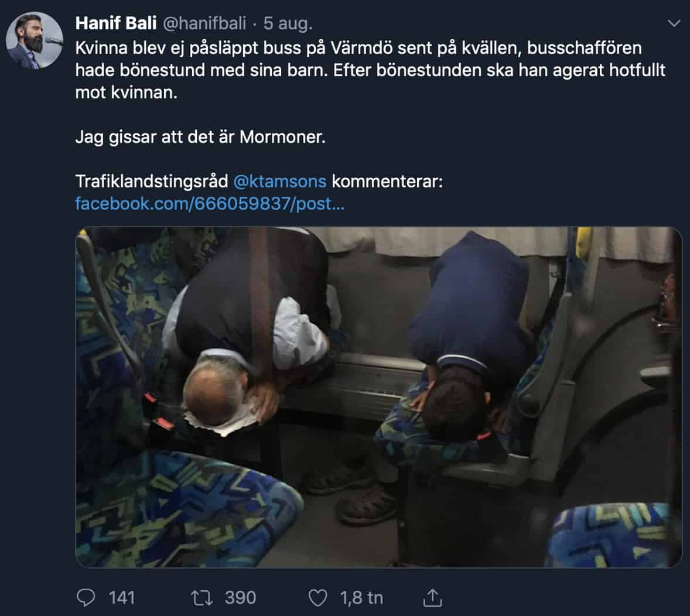Click the word Trafiklandstingsråd in the tweet
The image size is (690, 616).
(152, 182)
